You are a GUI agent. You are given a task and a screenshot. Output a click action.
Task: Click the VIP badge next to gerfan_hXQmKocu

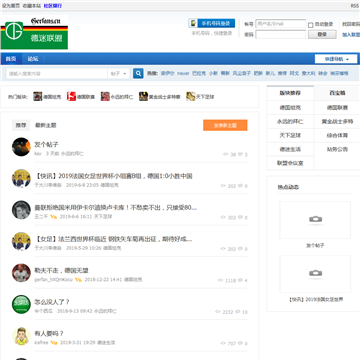pos(78,280)
